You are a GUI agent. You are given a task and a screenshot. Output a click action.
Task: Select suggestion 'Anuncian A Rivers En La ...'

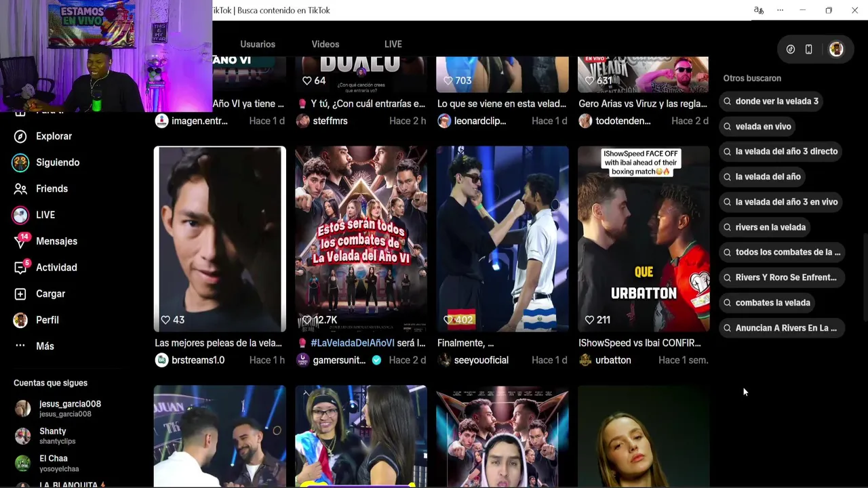point(782,328)
